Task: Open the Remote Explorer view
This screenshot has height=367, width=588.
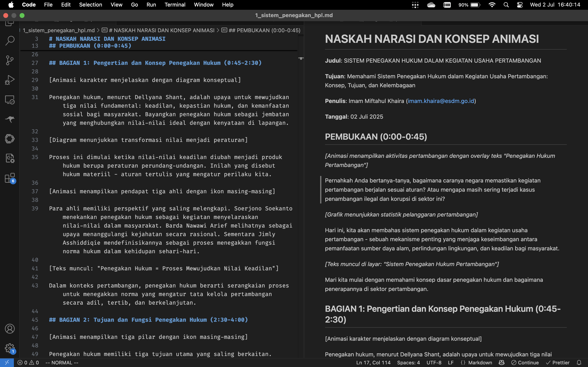Action: (10, 99)
